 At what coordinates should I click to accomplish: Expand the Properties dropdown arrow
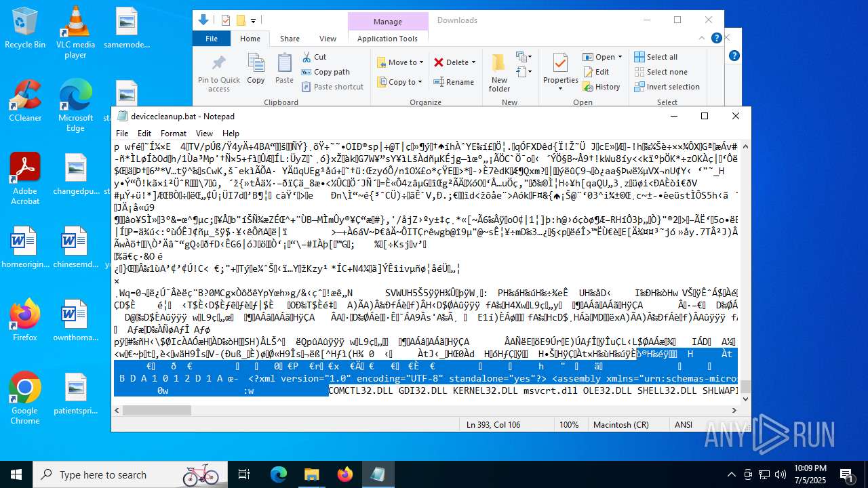click(561, 89)
